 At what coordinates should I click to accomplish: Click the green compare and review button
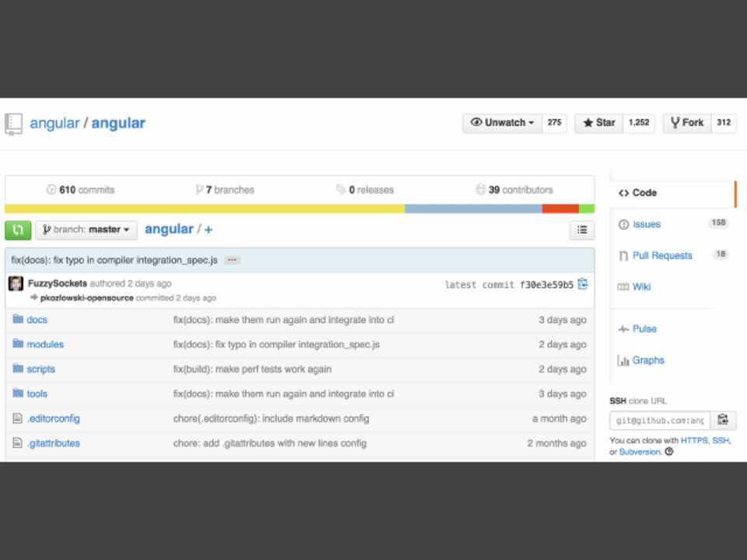tap(18, 229)
